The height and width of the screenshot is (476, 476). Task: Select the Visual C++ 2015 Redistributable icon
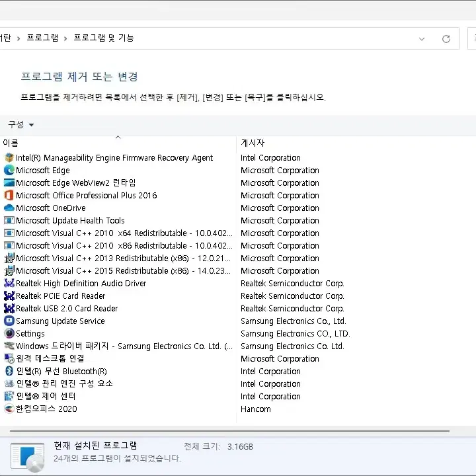(9, 270)
